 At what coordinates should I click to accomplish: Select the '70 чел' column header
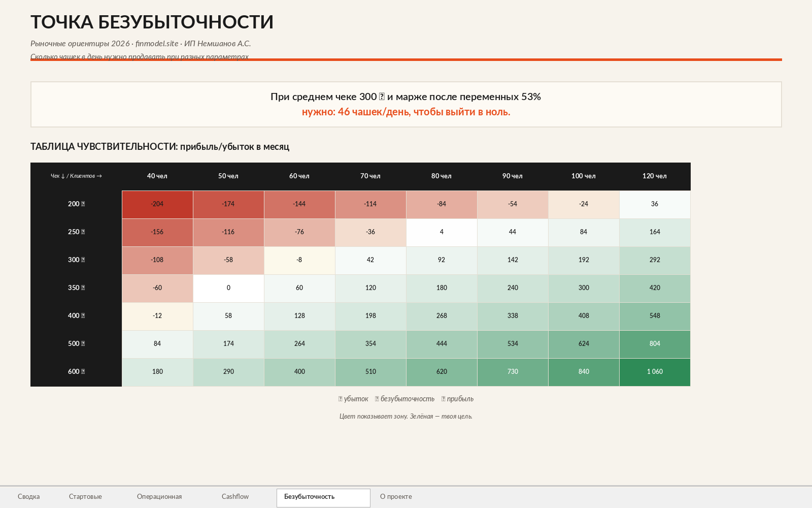coord(370,176)
